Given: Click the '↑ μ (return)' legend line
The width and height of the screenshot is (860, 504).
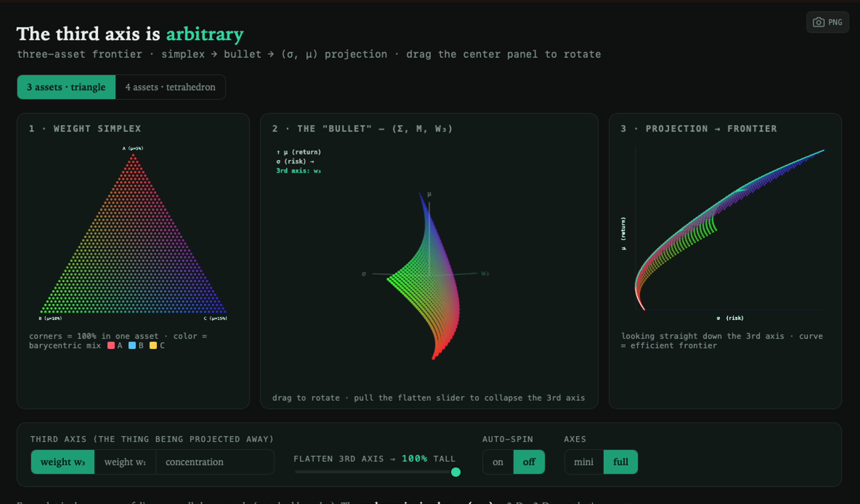Looking at the screenshot, I should tap(299, 152).
